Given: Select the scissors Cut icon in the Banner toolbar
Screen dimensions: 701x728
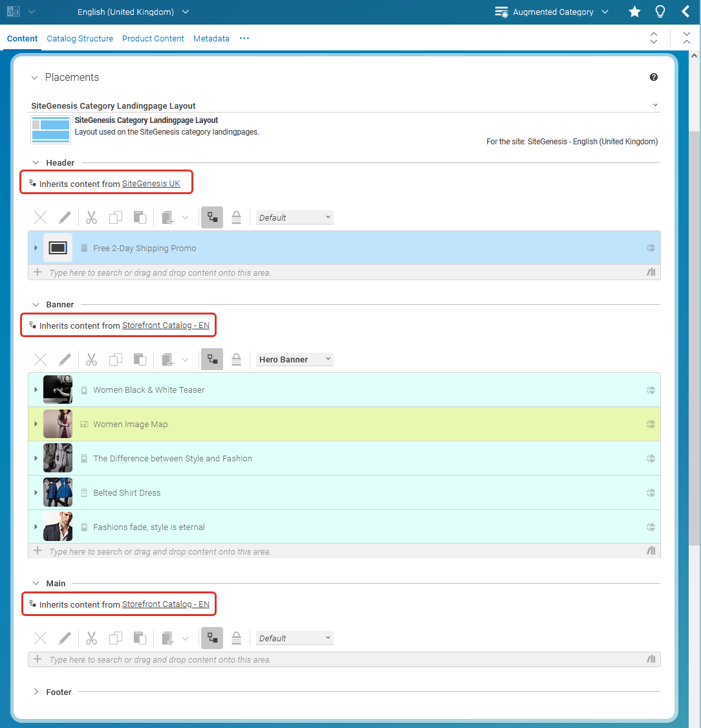Looking at the screenshot, I should [x=91, y=359].
